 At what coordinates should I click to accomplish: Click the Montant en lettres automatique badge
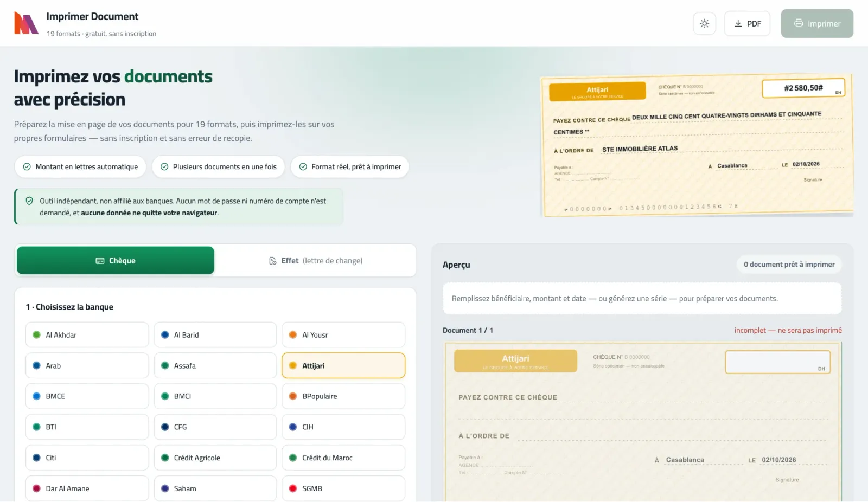coord(80,167)
